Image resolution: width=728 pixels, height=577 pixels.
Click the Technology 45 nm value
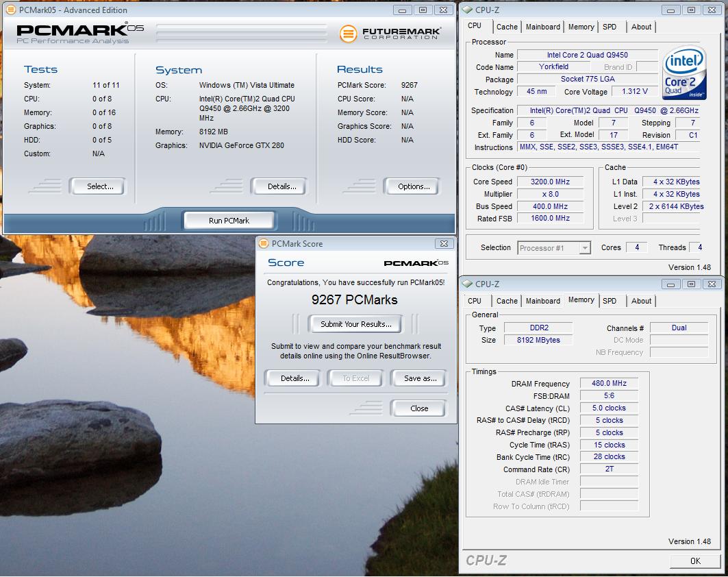[x=537, y=92]
